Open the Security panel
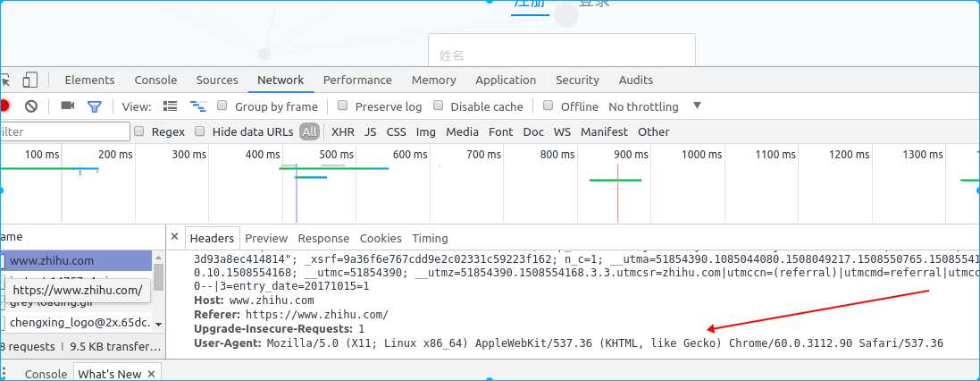The height and width of the screenshot is (381, 980). pyautogui.click(x=577, y=80)
